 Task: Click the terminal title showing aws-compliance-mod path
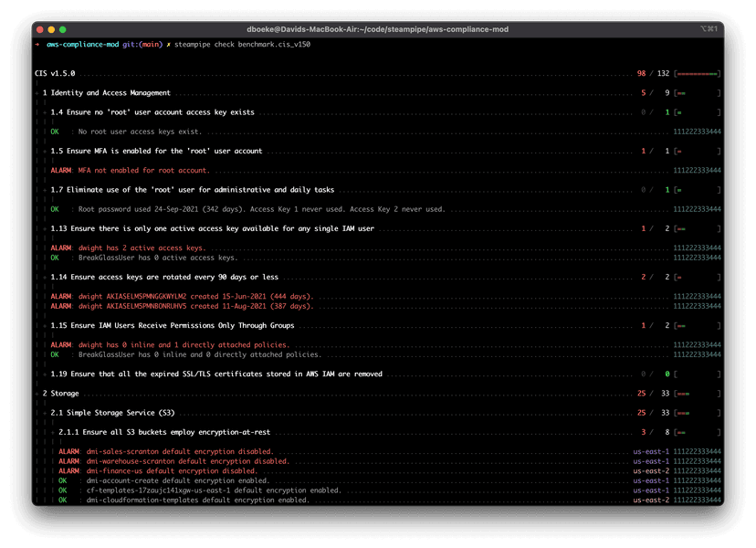(378, 26)
